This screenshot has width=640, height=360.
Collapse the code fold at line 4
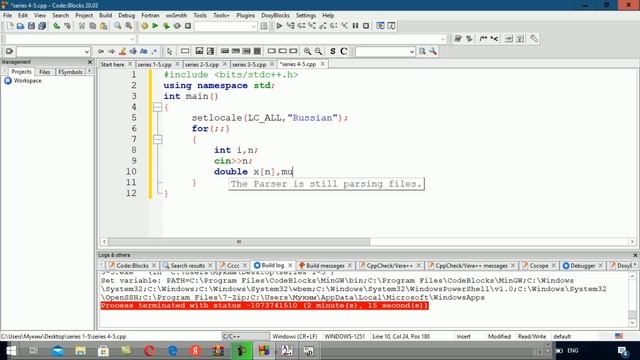[x=158, y=107]
